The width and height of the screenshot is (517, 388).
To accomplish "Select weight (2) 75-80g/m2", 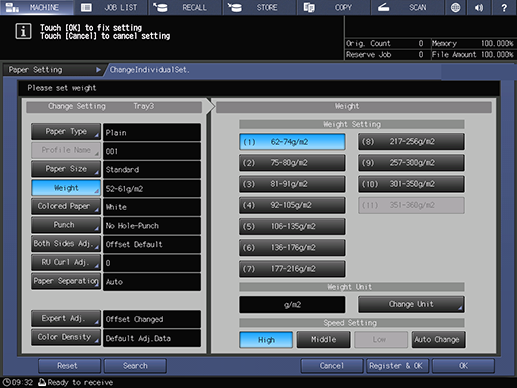I will (x=292, y=163).
